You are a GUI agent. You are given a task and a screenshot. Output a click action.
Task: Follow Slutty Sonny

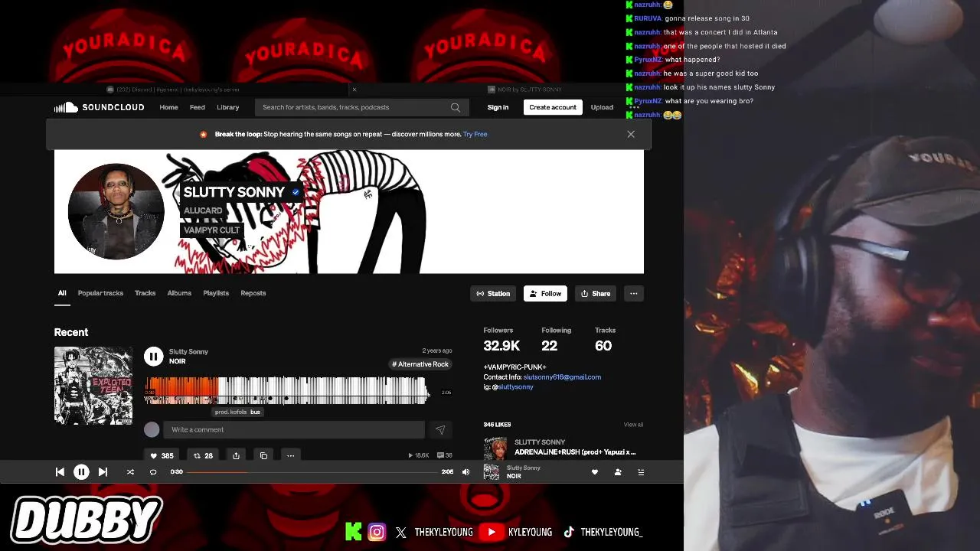pyautogui.click(x=545, y=293)
